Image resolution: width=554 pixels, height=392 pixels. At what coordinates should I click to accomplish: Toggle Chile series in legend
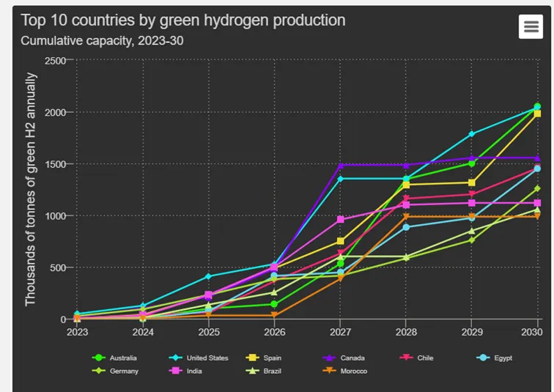[416, 358]
